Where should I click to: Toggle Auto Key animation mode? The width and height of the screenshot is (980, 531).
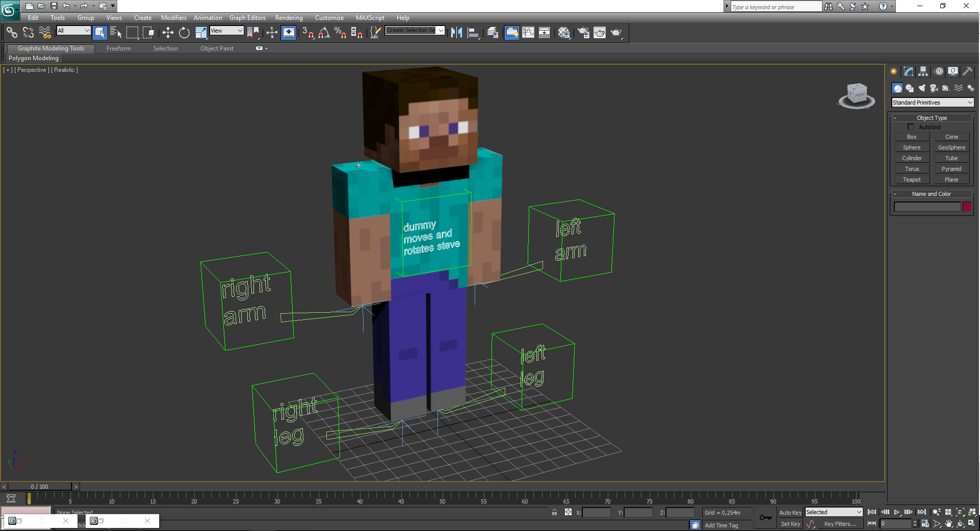[x=790, y=513]
